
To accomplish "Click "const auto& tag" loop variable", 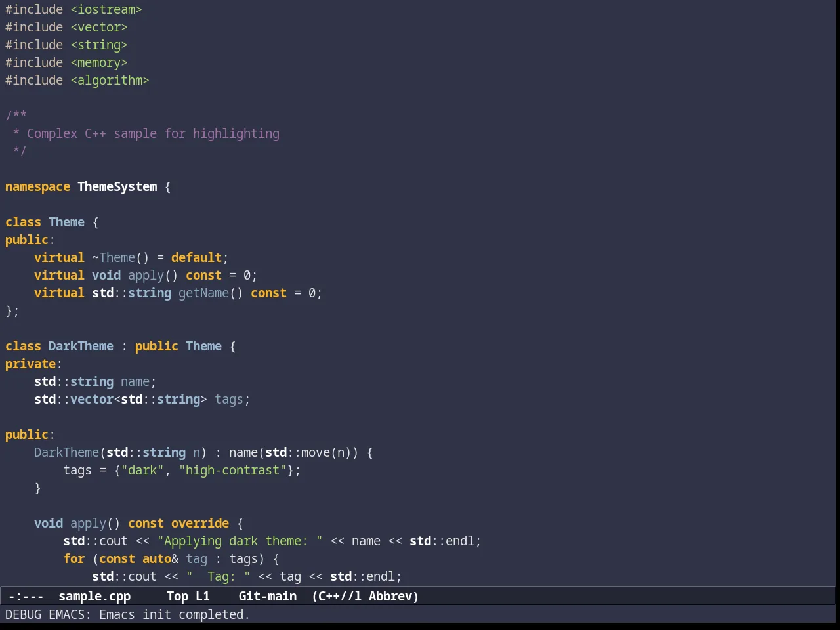I will point(153,558).
